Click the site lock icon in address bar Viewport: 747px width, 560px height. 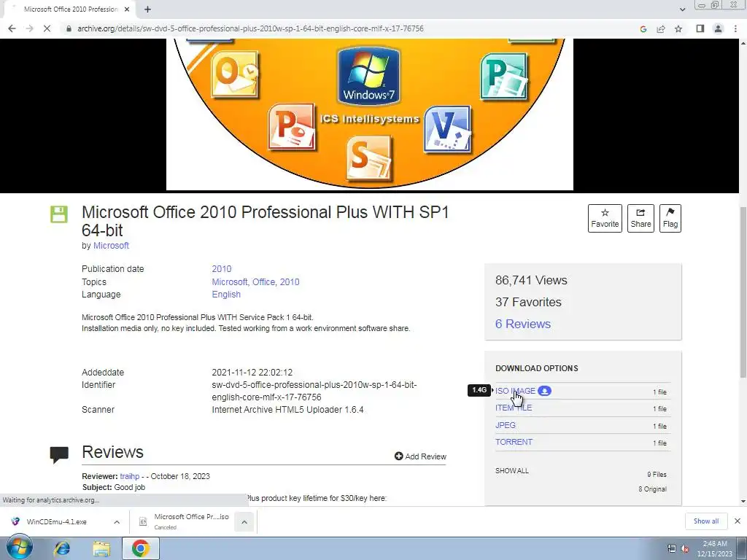pos(69,28)
